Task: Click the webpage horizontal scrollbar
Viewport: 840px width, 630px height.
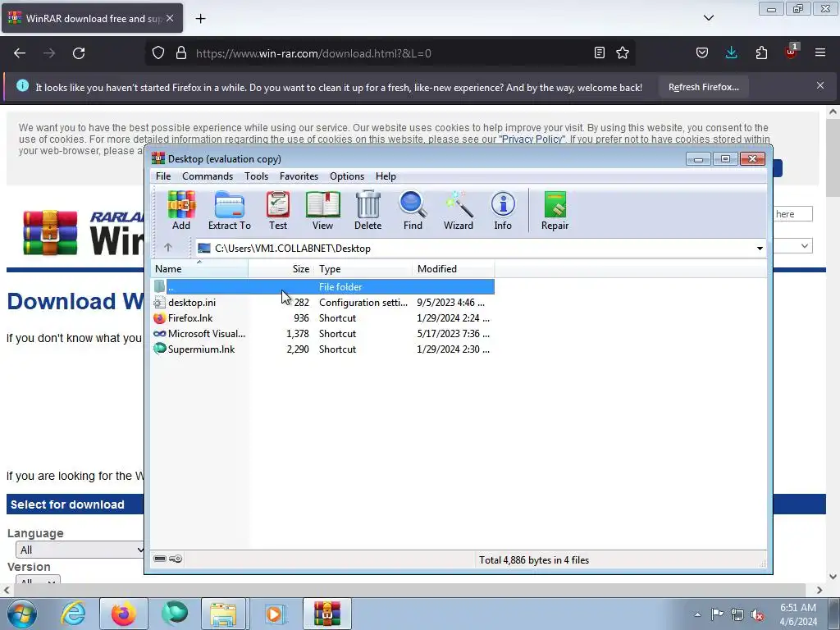Action: pyautogui.click(x=410, y=590)
